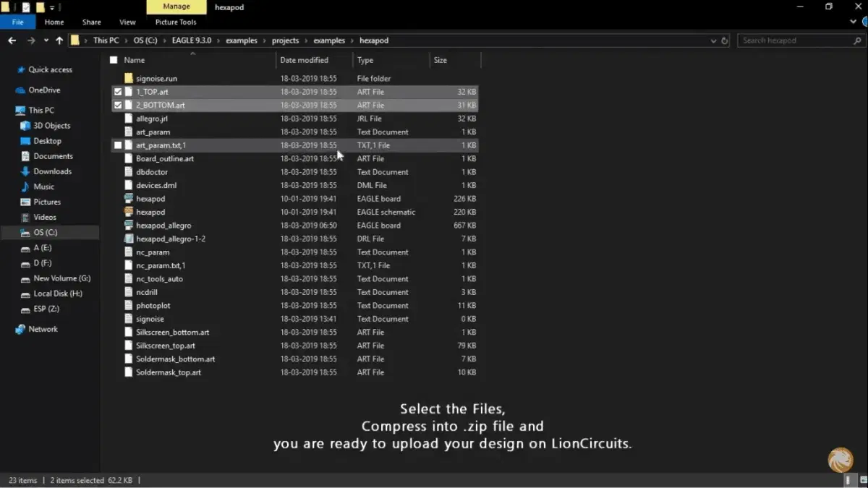
Task: Click the Back navigation arrow
Action: (x=12, y=40)
